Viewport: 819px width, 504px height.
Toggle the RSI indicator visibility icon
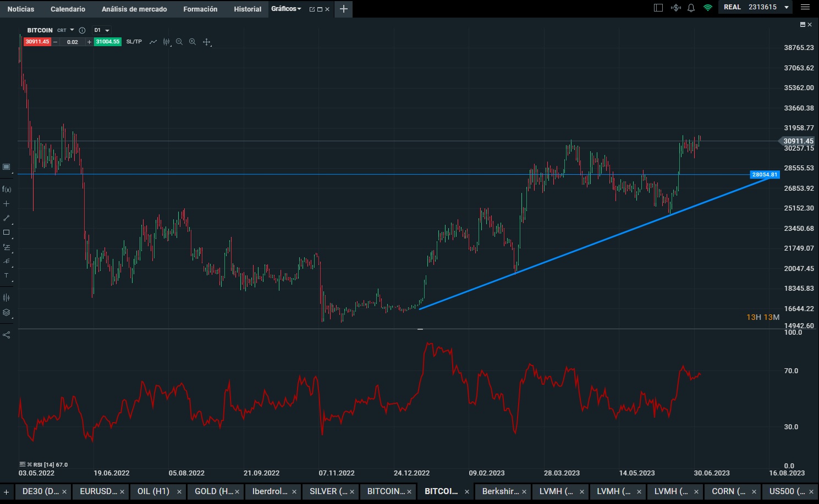(x=22, y=464)
